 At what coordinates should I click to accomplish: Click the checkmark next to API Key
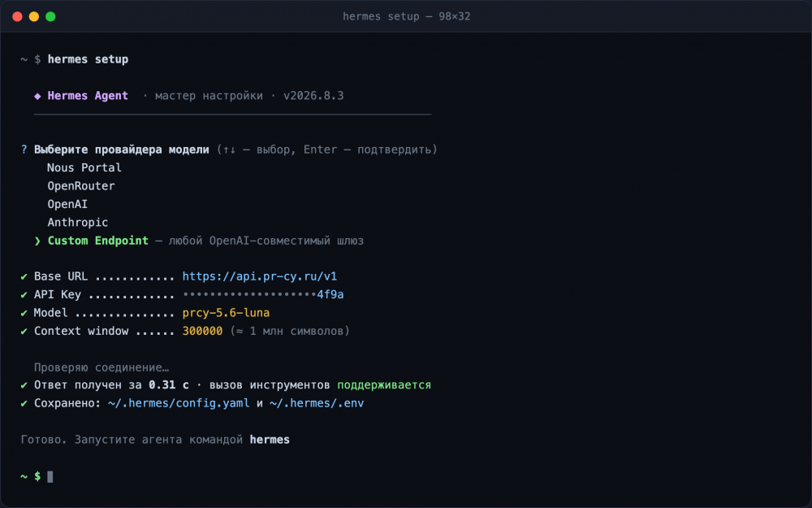point(24,295)
